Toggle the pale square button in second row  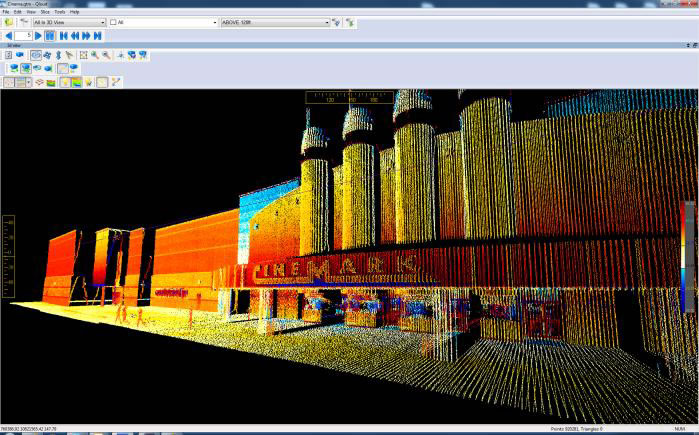(63, 68)
